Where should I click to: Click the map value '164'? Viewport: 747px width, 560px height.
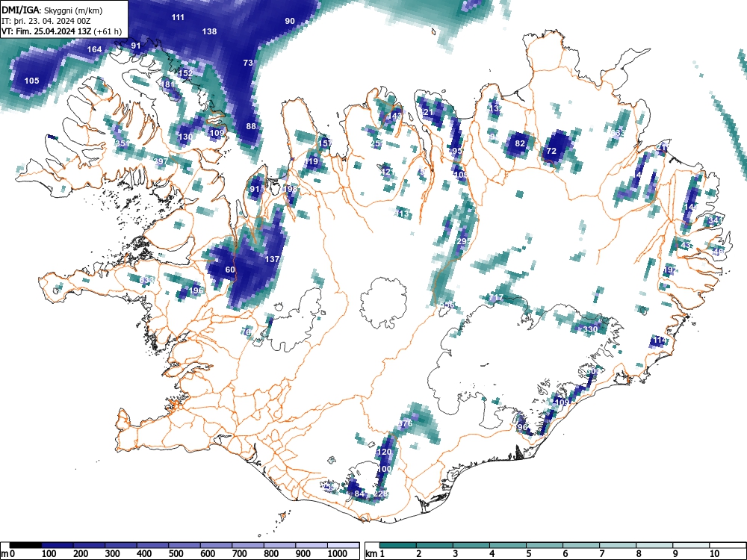[94, 49]
